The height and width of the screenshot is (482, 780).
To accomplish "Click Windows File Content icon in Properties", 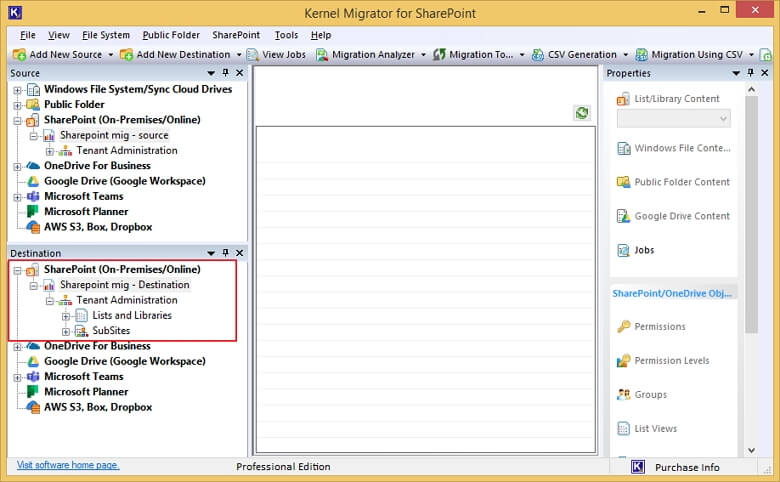I will (x=623, y=148).
